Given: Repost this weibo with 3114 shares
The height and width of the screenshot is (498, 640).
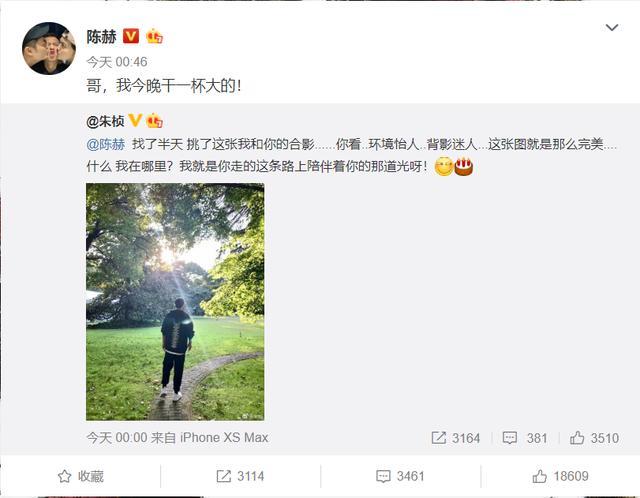Looking at the screenshot, I should click(x=240, y=476).
